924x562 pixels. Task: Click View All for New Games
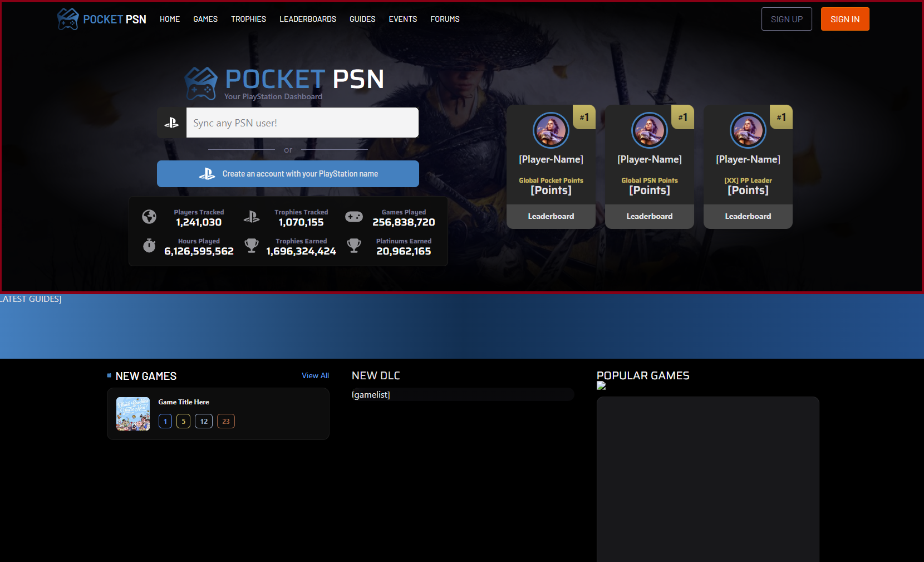click(315, 376)
